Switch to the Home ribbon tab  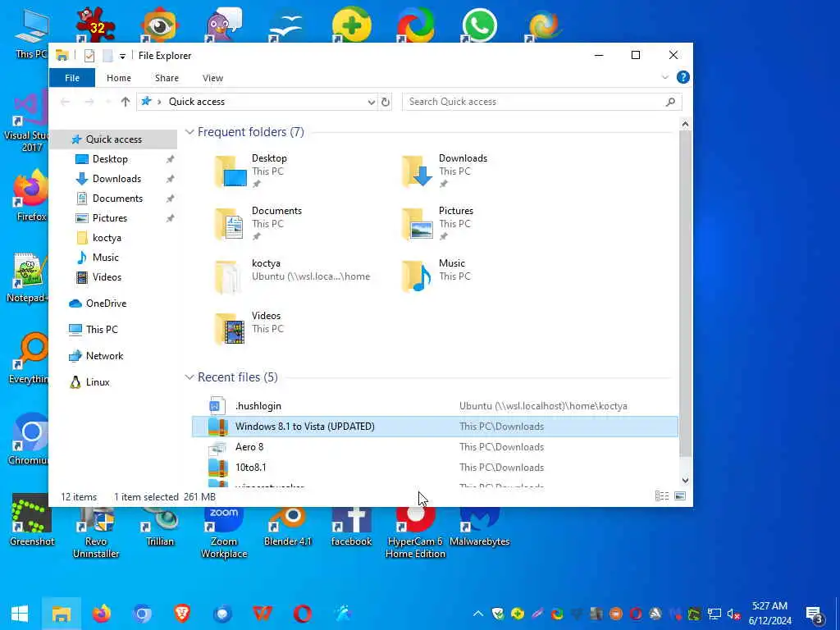pos(118,78)
